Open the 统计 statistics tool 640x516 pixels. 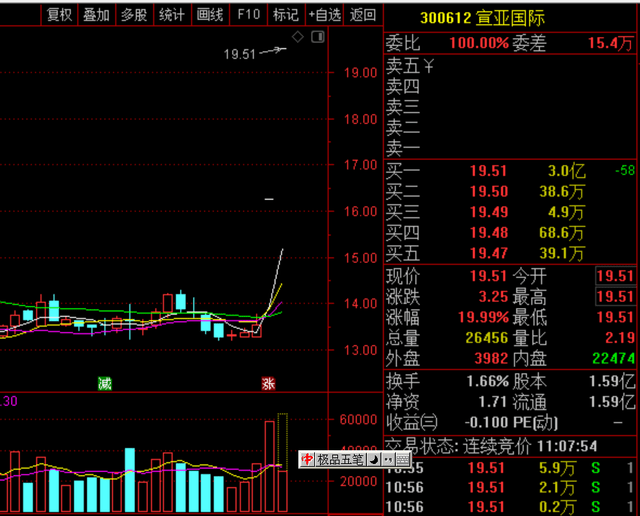172,15
